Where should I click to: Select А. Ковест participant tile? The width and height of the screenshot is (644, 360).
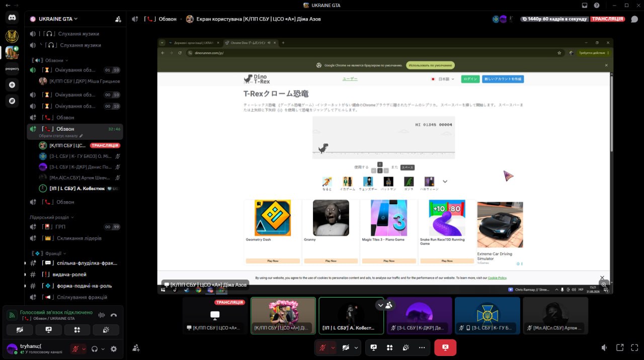pos(351,315)
